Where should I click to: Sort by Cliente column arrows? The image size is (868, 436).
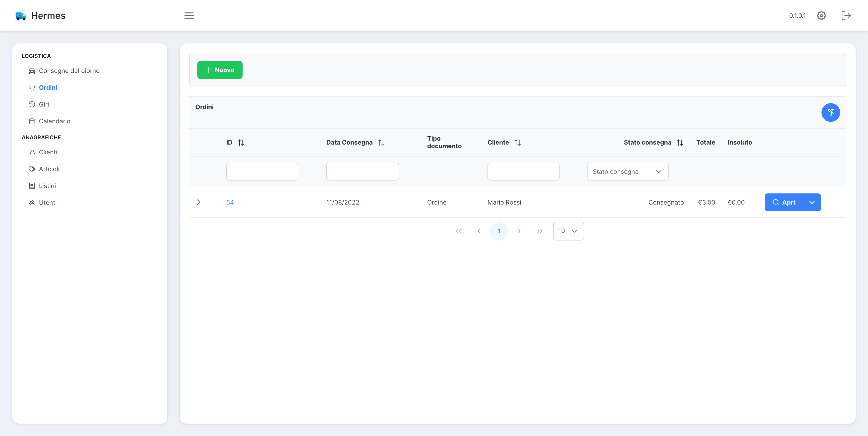click(517, 143)
